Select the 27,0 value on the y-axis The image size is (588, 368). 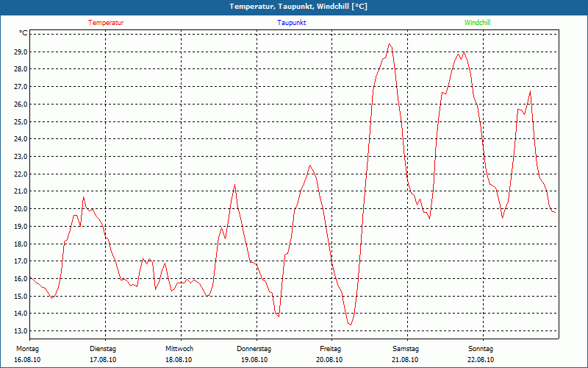tap(21, 87)
